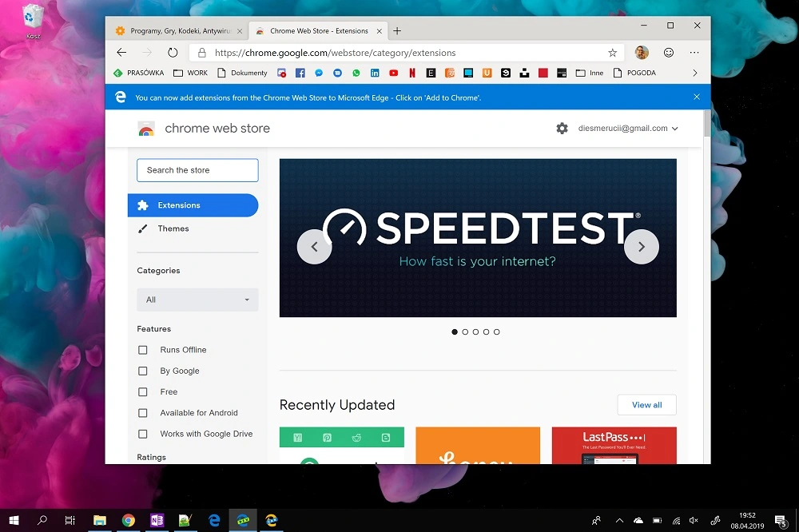Image resolution: width=799 pixels, height=532 pixels.
Task: Tick the Works with Google Drive checkbox
Action: [x=142, y=434]
